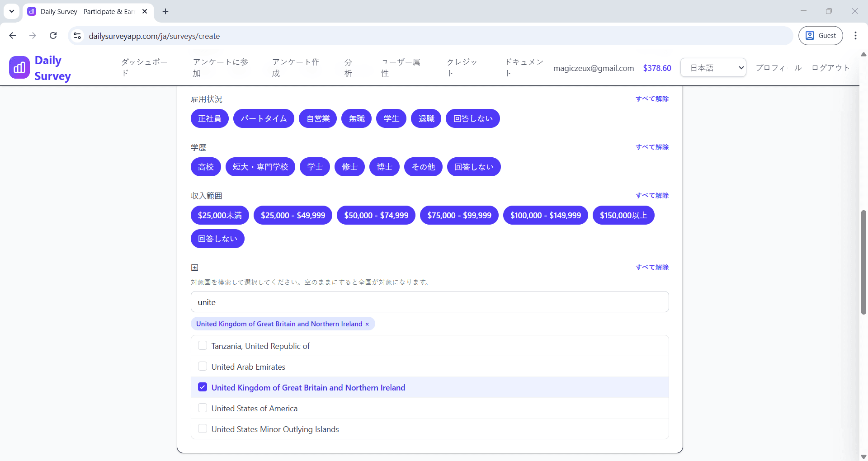868x461 pixels.
Task: Click the Daily Survey logo icon
Action: [19, 67]
